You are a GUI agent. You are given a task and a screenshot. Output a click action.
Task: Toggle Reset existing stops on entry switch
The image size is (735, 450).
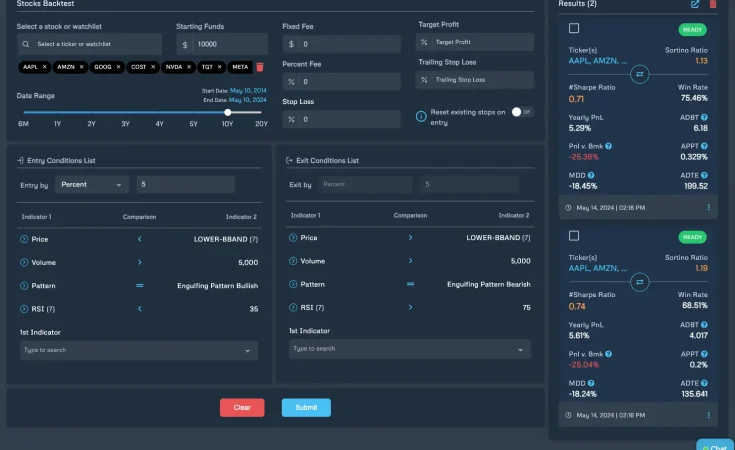(521, 112)
